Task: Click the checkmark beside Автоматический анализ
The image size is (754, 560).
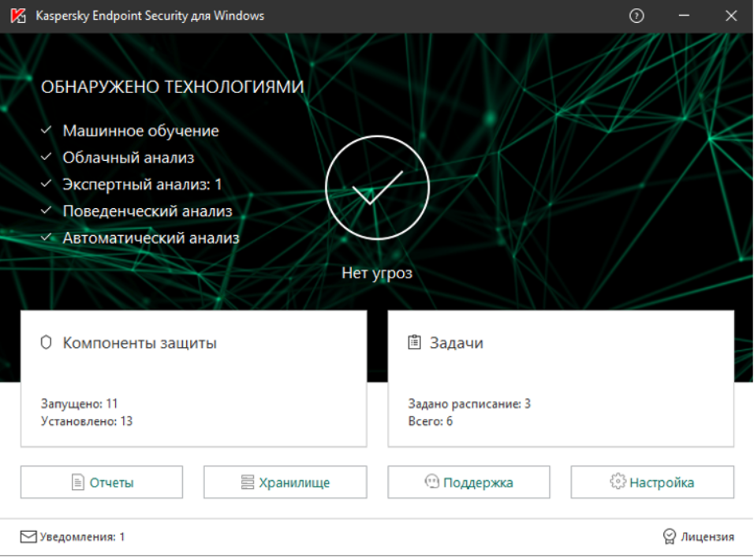Action: pos(47,237)
